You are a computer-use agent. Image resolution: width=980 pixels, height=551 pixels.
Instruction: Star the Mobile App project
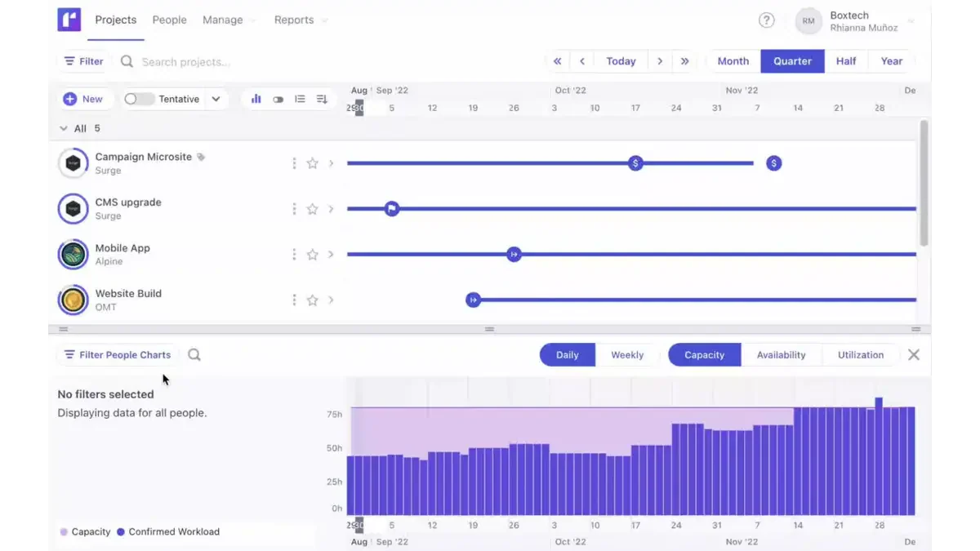(x=312, y=255)
